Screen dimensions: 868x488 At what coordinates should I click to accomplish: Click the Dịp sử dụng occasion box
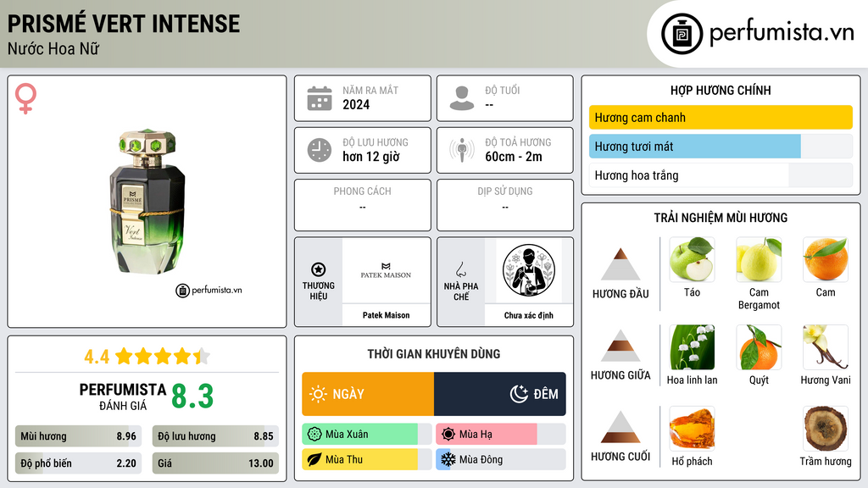[x=505, y=205]
